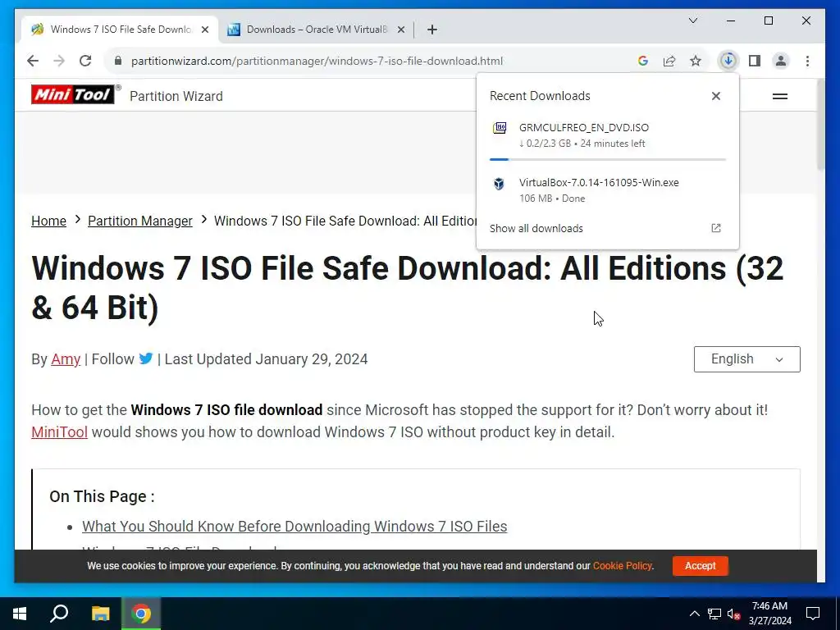840x630 pixels.
Task: Click the ISO download progress bar
Action: click(x=608, y=159)
